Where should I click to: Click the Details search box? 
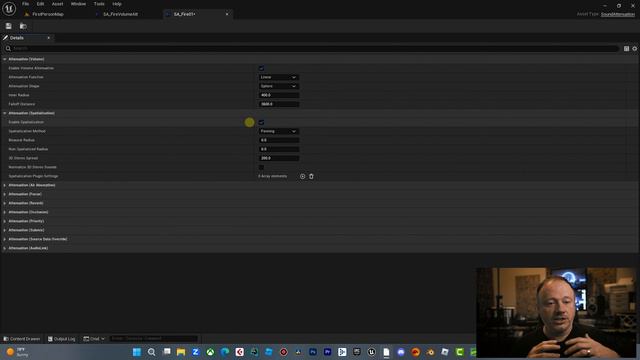pos(312,49)
